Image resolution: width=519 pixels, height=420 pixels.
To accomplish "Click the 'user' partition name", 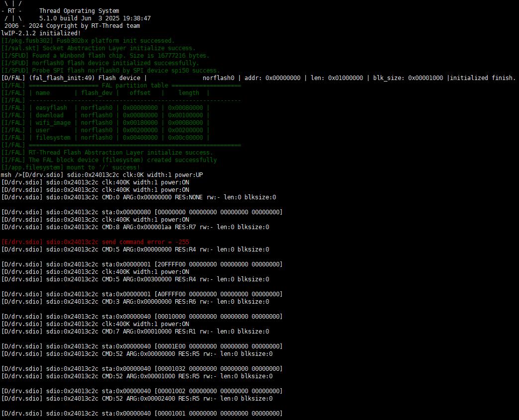I will point(43,130).
